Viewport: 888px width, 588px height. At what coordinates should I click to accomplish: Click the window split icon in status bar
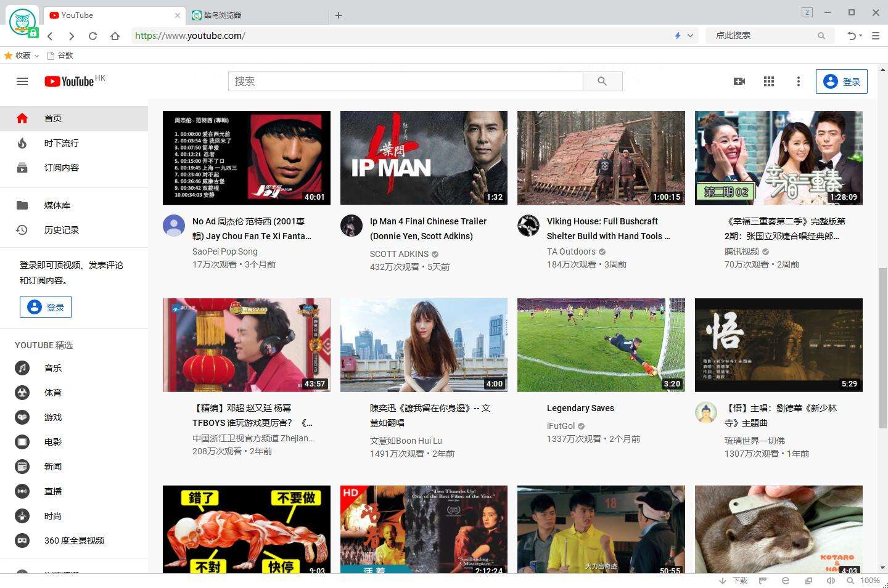click(x=808, y=581)
